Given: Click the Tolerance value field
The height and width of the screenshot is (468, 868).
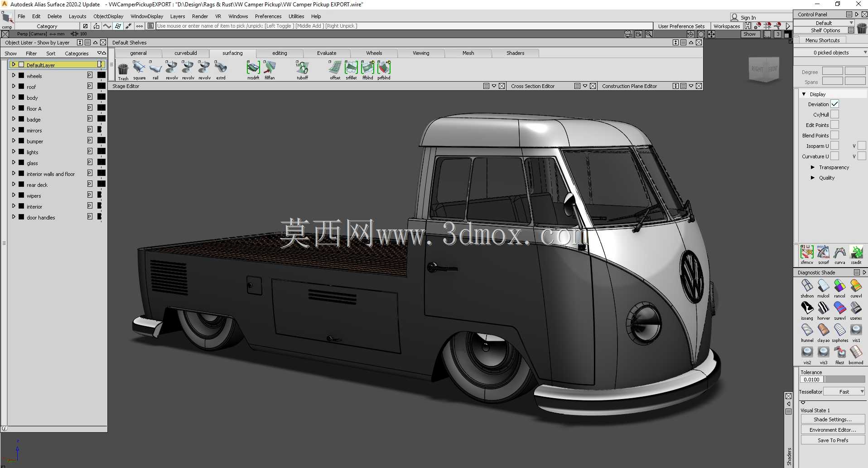Looking at the screenshot, I should coord(811,380).
